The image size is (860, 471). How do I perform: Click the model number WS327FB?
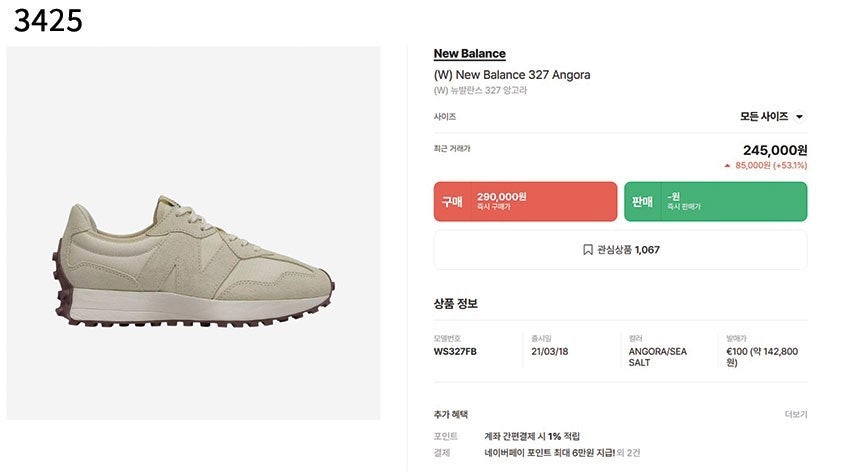coord(455,351)
